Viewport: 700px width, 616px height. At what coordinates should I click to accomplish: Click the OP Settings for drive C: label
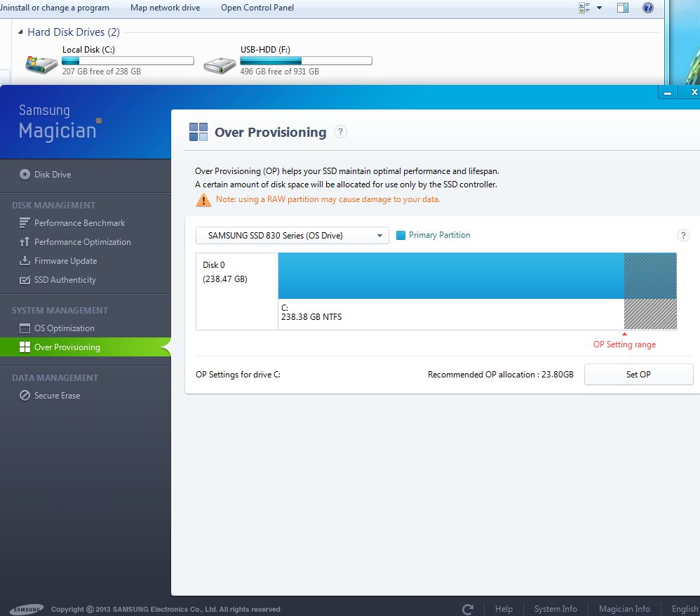click(238, 375)
